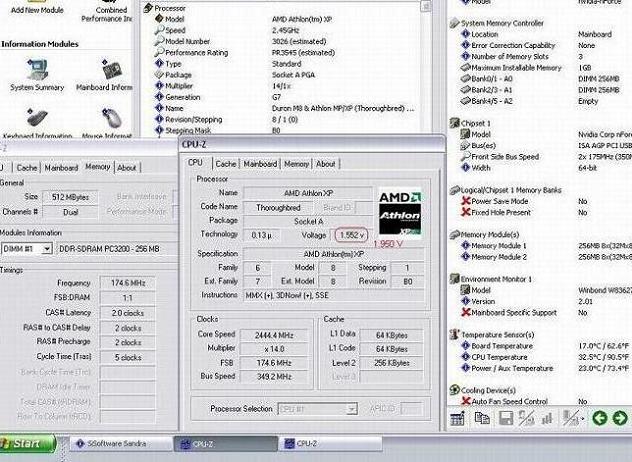Click the red X beside Auto Fan Speed Control

click(466, 401)
